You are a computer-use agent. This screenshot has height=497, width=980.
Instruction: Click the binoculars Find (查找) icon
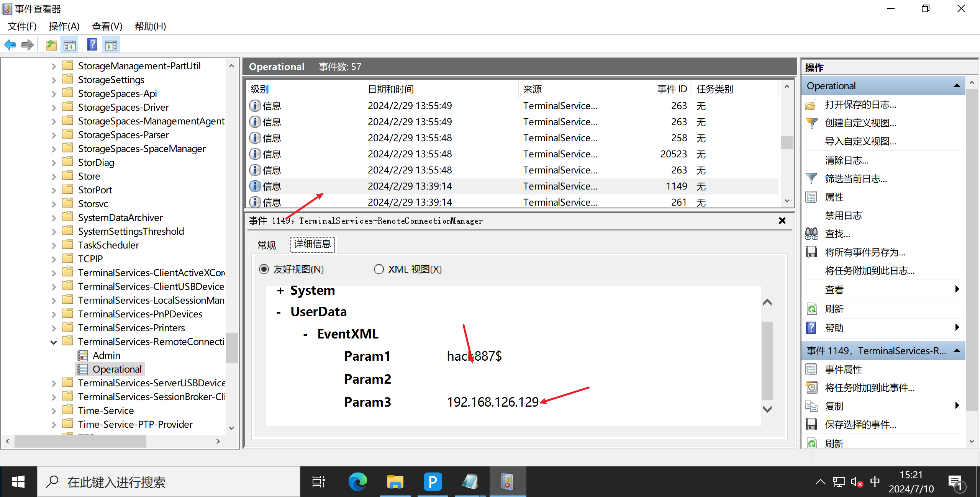tap(811, 234)
